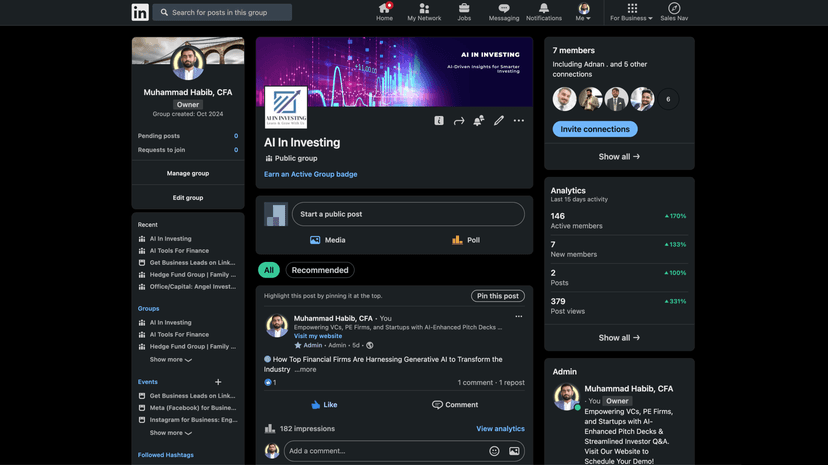The height and width of the screenshot is (465, 828).
Task: Click the search posts field
Action: [222, 12]
